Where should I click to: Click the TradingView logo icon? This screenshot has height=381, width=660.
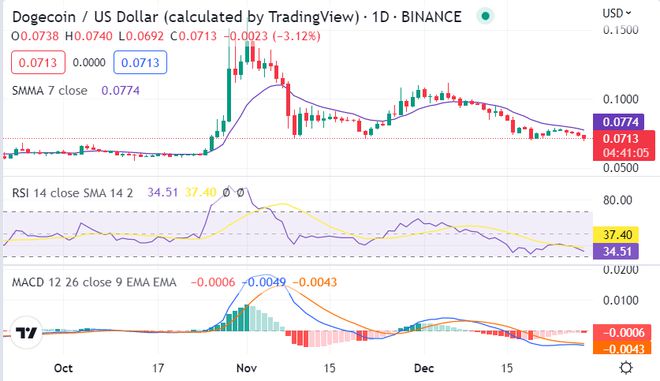point(26,333)
